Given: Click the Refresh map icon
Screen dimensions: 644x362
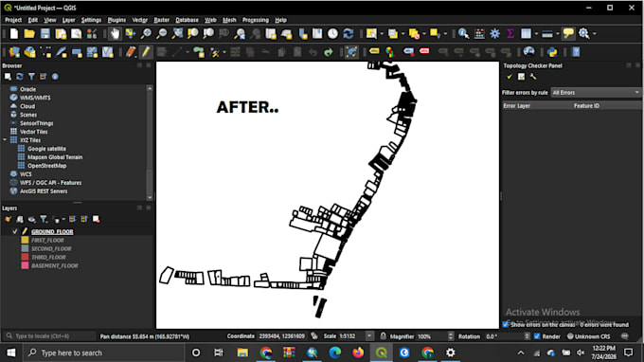Looking at the screenshot, I should 349,34.
